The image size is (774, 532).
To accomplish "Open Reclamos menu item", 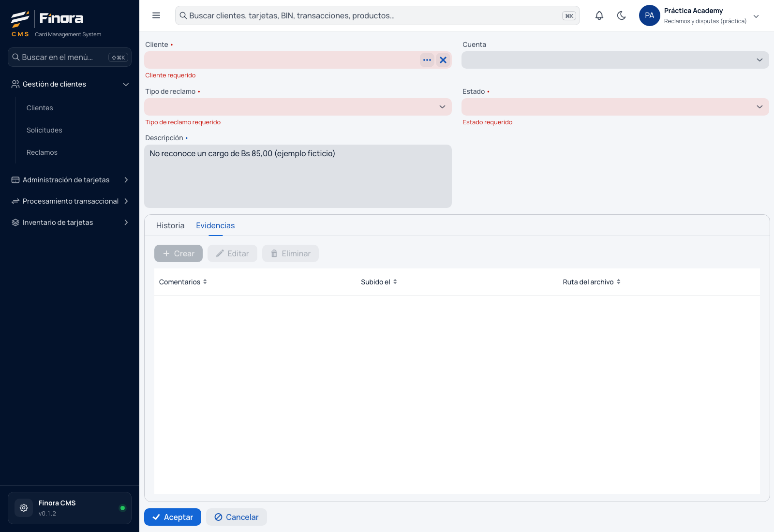I will (x=42, y=152).
